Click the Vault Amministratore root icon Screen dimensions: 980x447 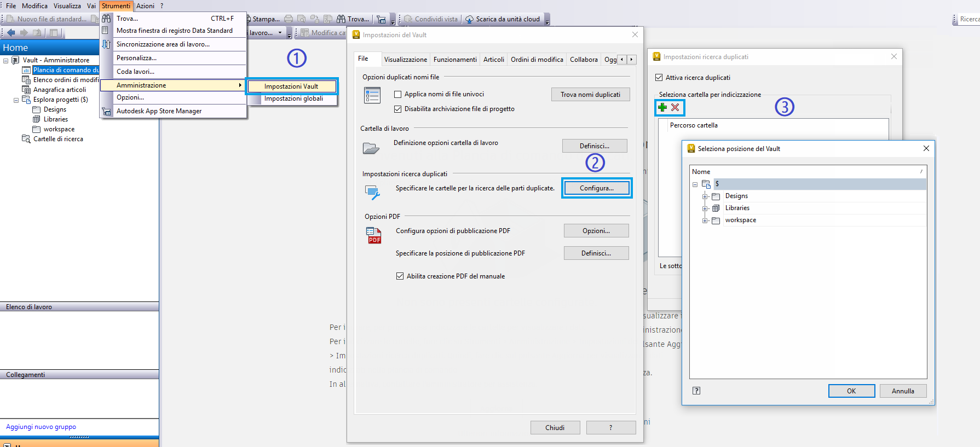16,60
